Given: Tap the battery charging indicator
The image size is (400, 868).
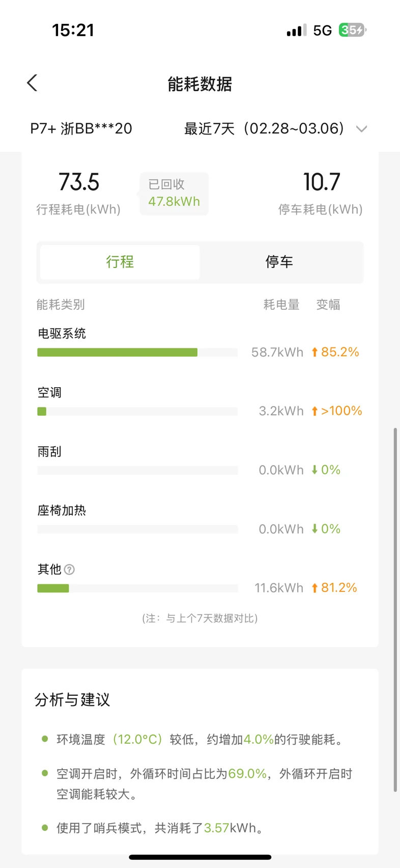Looking at the screenshot, I should tap(352, 31).
